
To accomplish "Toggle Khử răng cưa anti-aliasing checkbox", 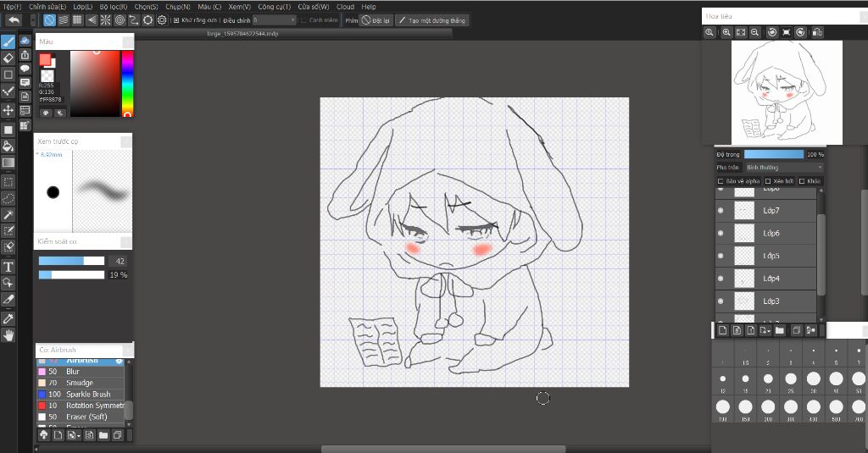I will tap(176, 20).
